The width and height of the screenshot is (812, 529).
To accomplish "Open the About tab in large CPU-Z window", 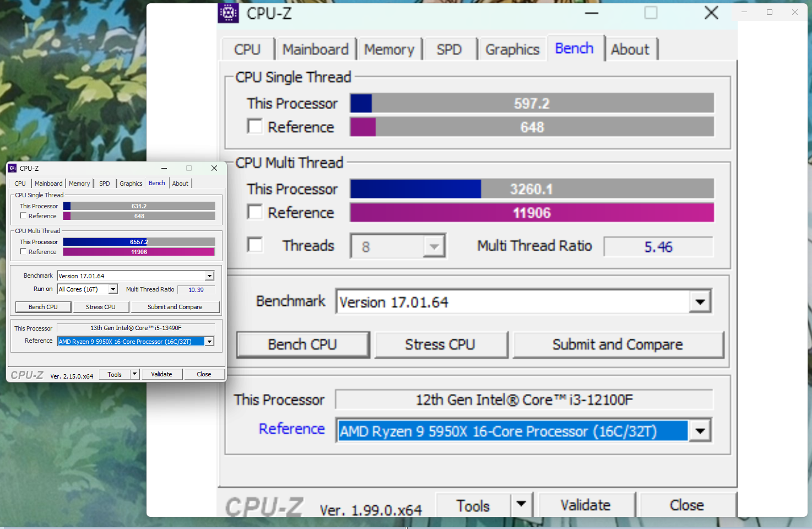I will [630, 50].
